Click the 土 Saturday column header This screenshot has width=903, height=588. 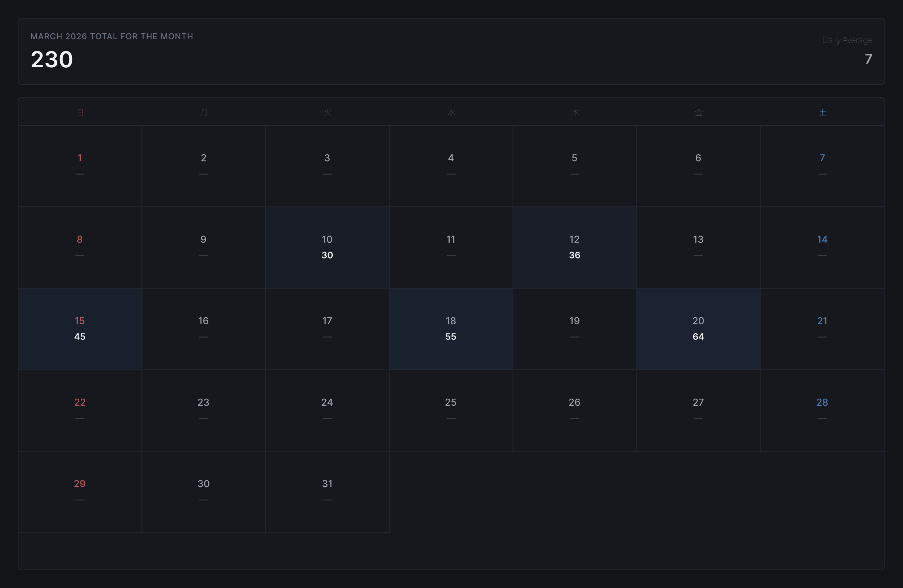pyautogui.click(x=822, y=112)
